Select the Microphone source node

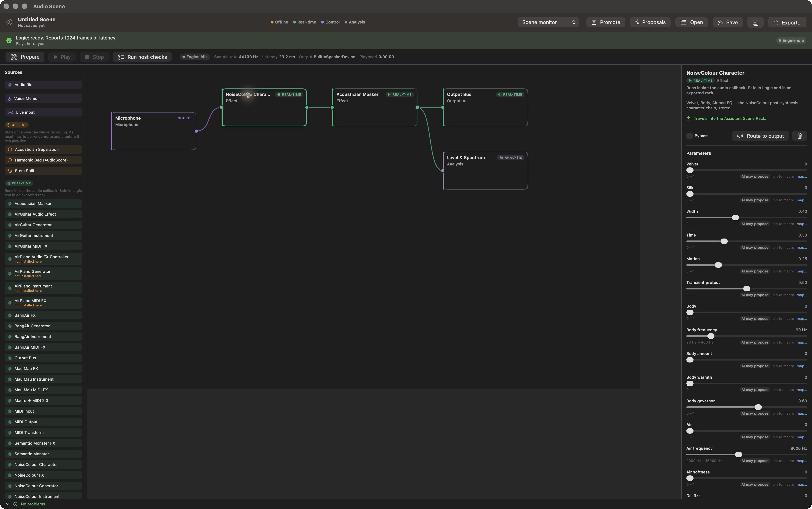[153, 131]
